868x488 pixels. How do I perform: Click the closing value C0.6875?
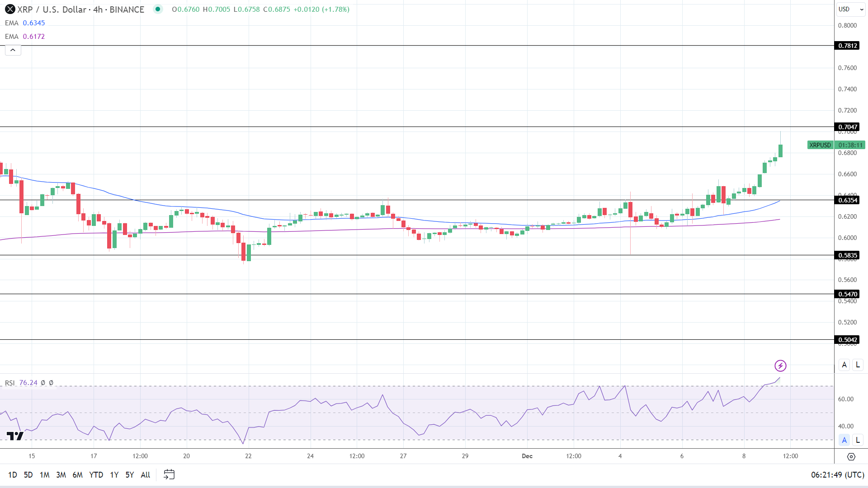coord(277,9)
